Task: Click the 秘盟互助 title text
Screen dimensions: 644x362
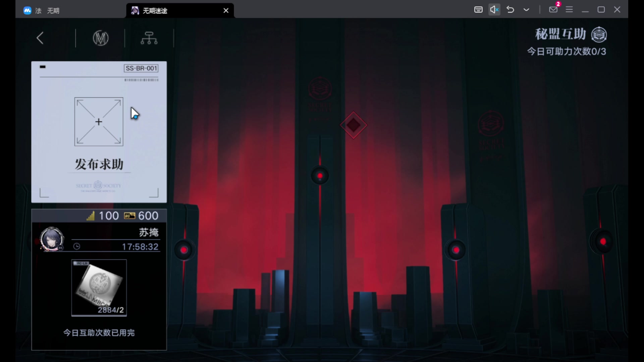Action: [560, 34]
